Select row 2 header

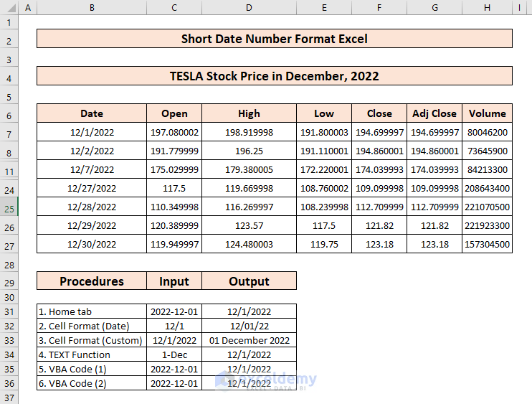tap(9, 39)
